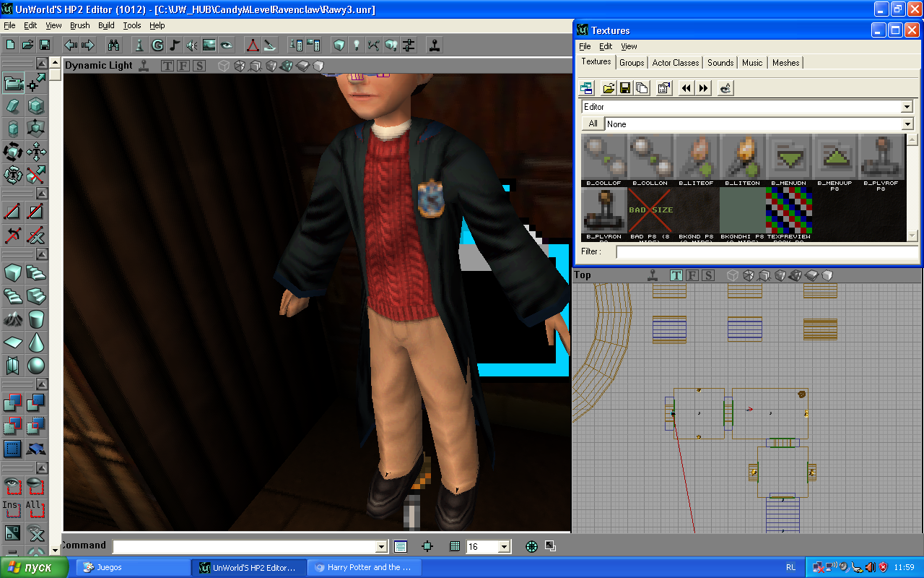Open the Build menu in main editor
The image size is (924, 578).
pyautogui.click(x=106, y=25)
